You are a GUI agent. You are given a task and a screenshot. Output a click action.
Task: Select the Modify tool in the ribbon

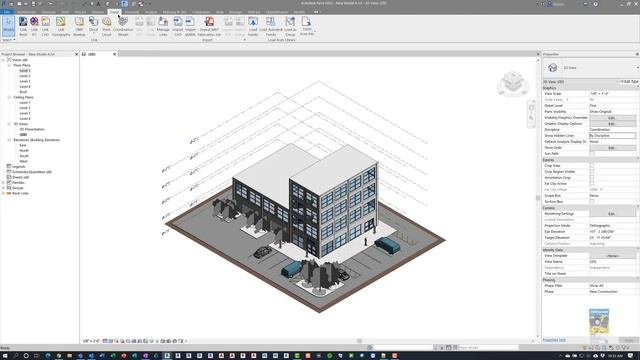8,26
